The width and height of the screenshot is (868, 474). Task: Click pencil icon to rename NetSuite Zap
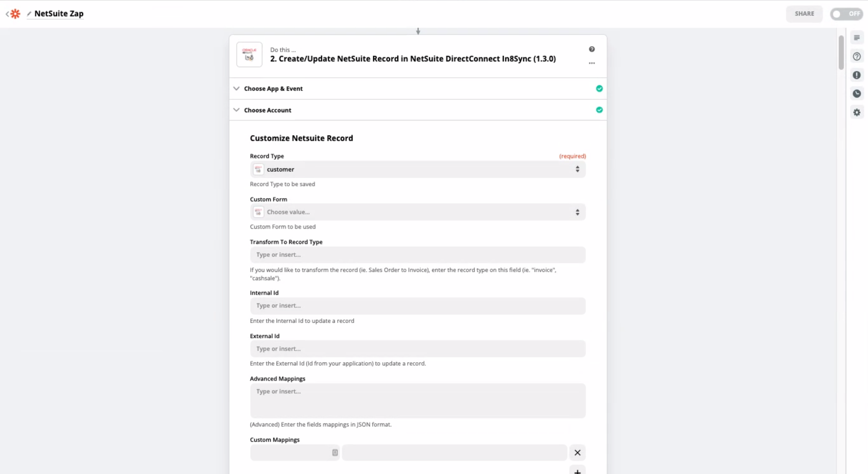(29, 14)
